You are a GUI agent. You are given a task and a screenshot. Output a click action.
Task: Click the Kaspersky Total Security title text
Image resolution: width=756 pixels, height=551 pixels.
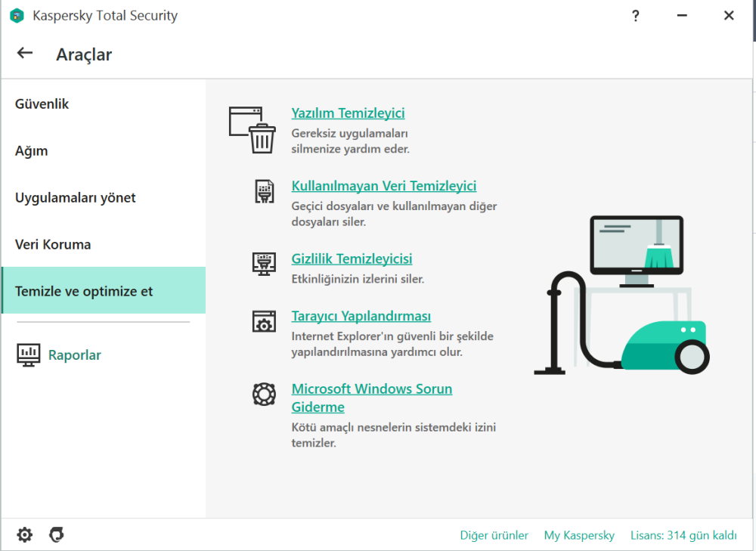coord(105,15)
